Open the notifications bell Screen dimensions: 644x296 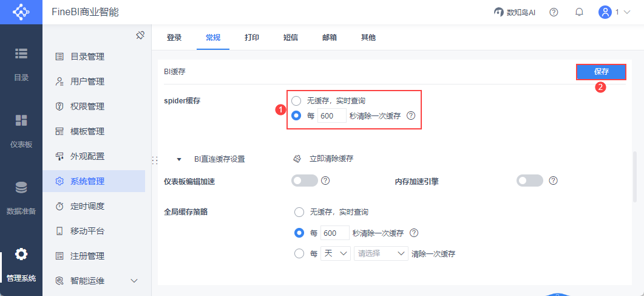click(x=579, y=12)
